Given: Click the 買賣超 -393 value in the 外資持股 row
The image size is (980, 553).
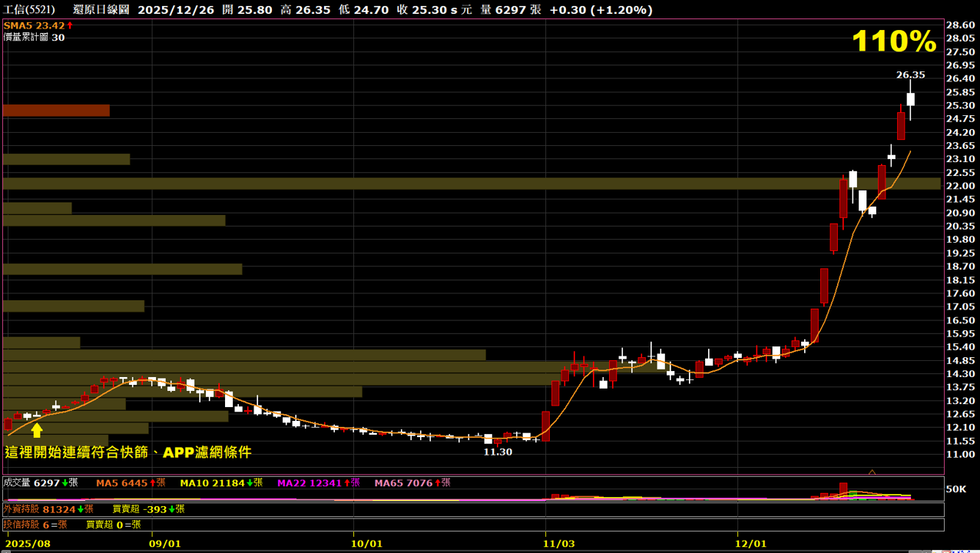Looking at the screenshot, I should tap(148, 509).
